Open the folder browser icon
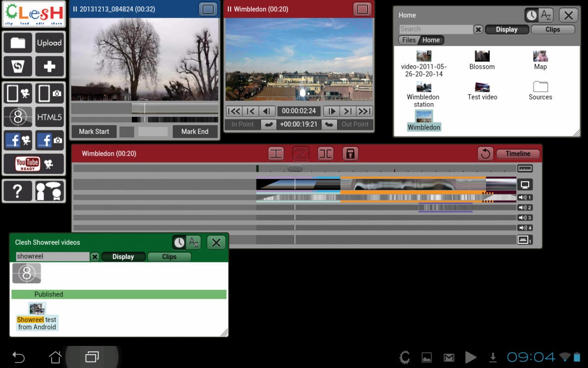The height and width of the screenshot is (368, 588). click(18, 43)
